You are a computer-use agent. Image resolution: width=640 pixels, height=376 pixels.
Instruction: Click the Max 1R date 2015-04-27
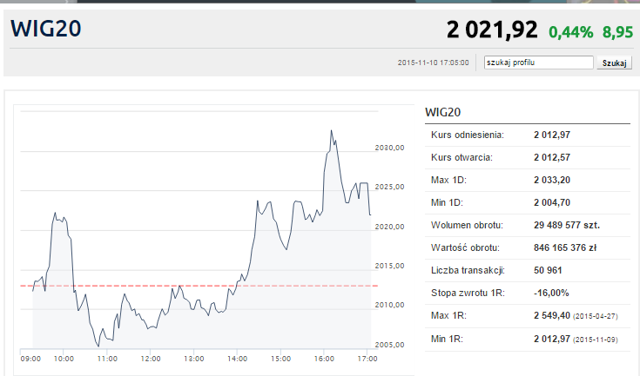coord(596,316)
